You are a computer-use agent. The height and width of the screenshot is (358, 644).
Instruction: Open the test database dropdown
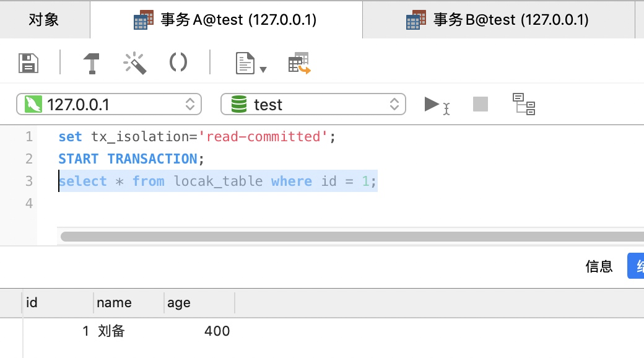click(313, 105)
